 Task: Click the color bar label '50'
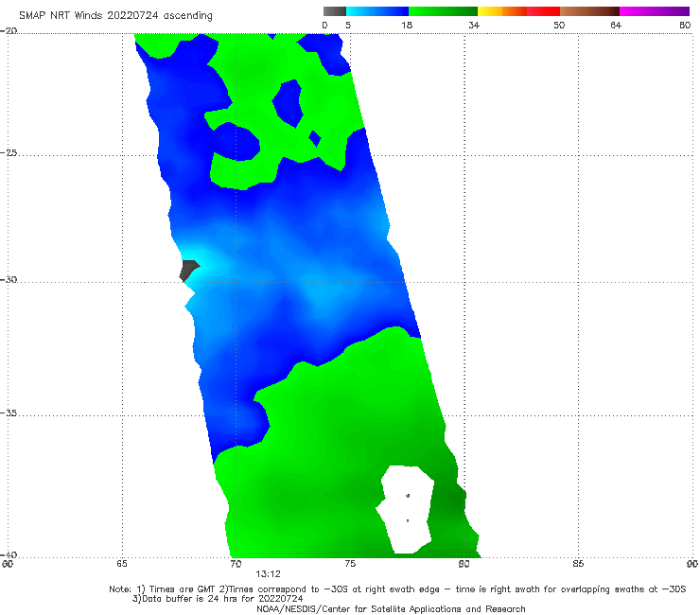(x=559, y=25)
